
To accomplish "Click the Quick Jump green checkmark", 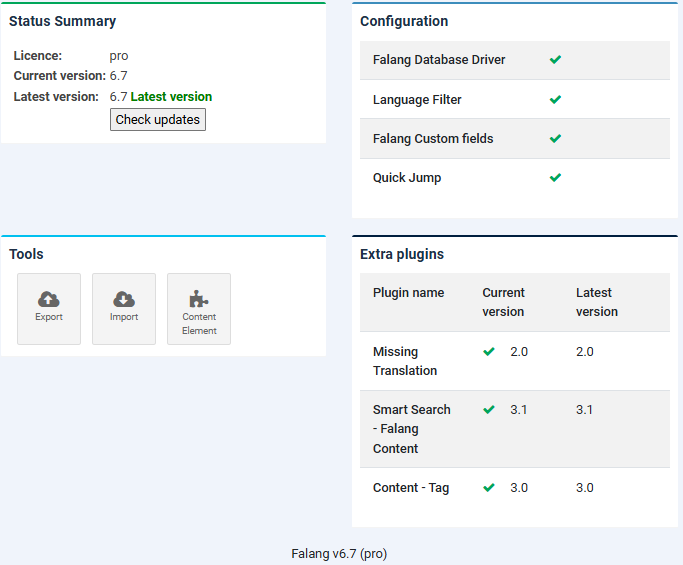I will [555, 178].
